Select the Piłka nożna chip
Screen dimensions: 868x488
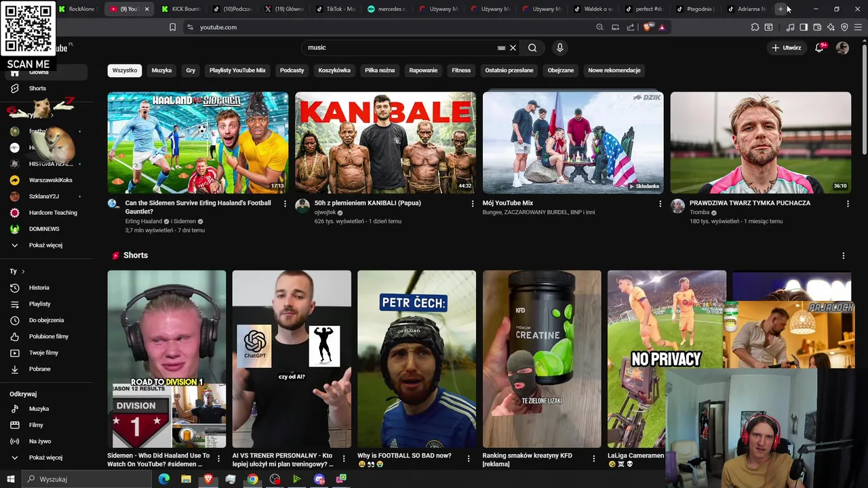coord(380,70)
